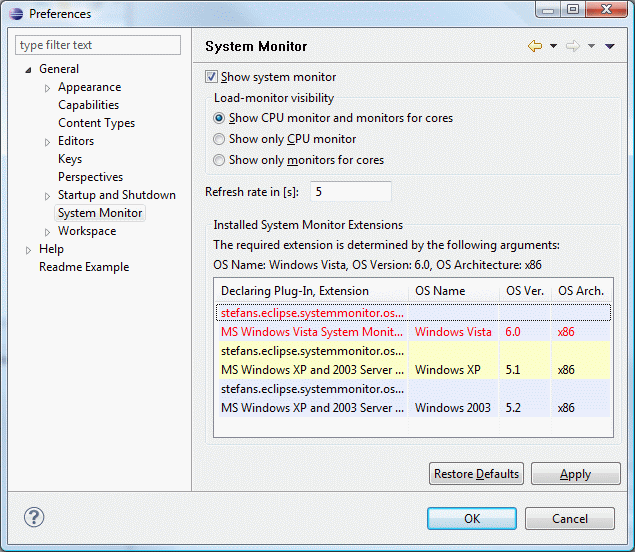Close the Preferences dialog
The width and height of the screenshot is (635, 552).
tap(606, 10)
